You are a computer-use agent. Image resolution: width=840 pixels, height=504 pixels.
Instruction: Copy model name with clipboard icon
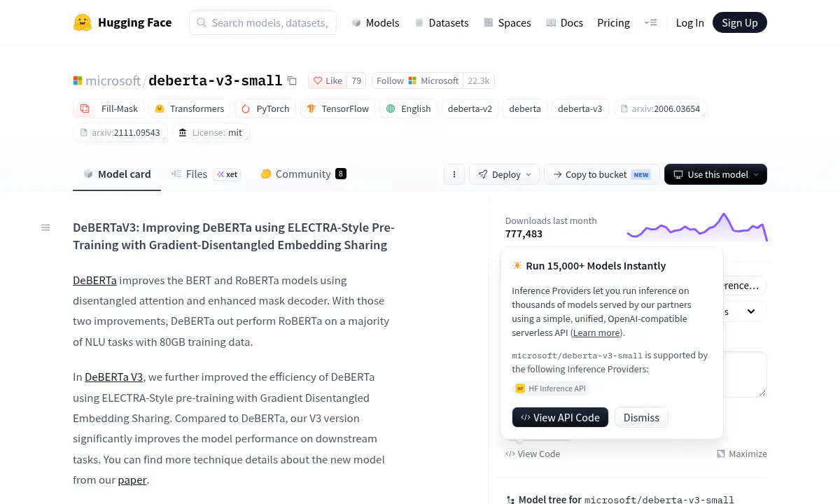pos(292,80)
